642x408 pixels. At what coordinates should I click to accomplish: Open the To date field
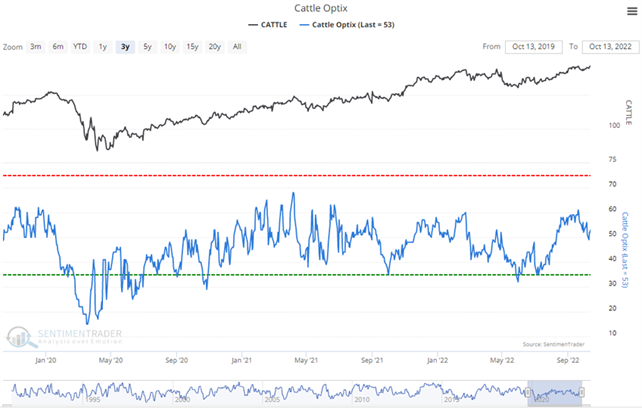point(610,47)
